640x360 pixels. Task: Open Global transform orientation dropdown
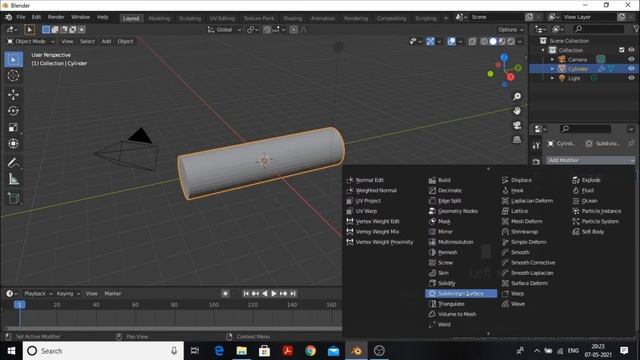point(224,30)
